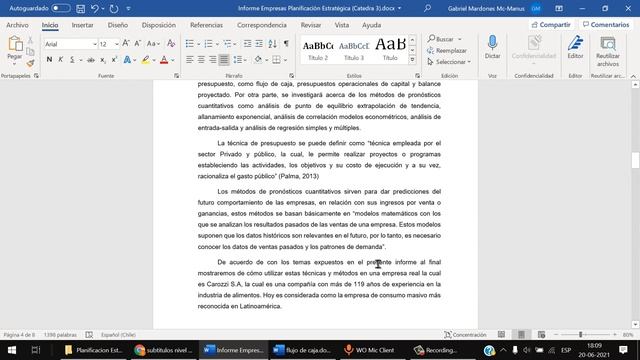Viewport: 640px width, 360px height.
Task: Switch to the Diseño tab
Action: [x=118, y=25]
